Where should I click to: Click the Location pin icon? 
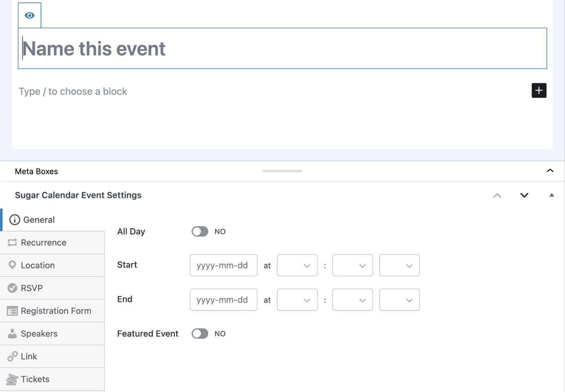[x=12, y=265]
